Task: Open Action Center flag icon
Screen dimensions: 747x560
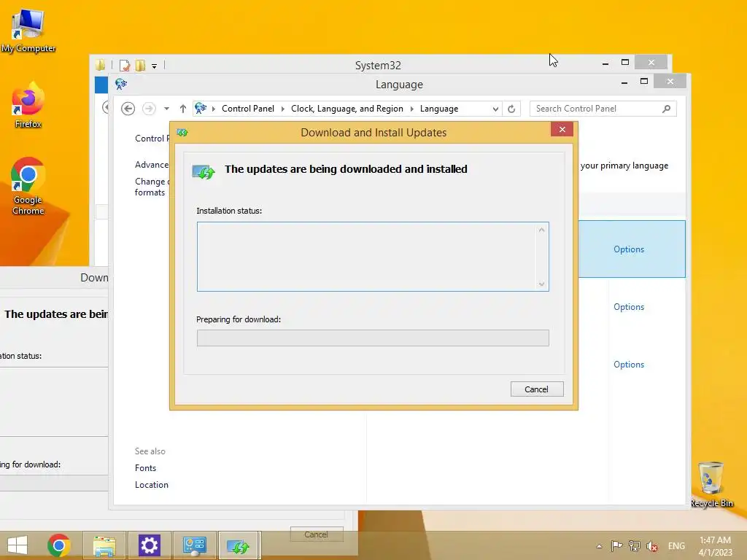Action: pos(616,545)
